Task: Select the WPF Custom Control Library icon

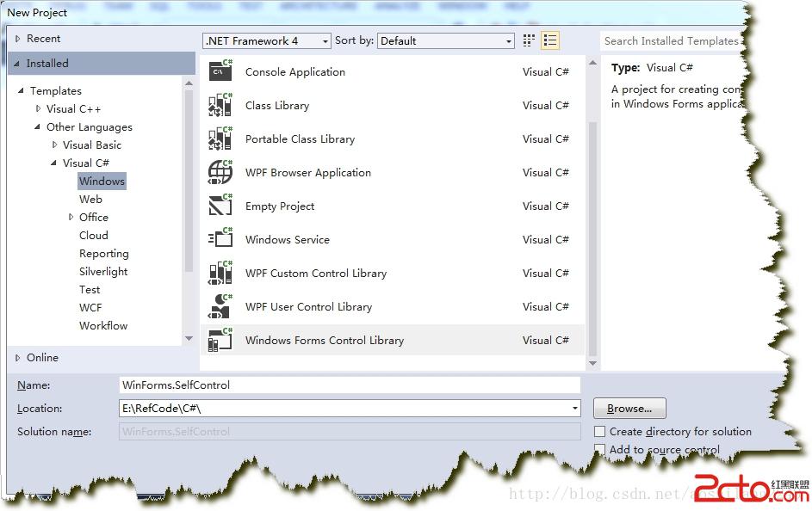Action: (220, 273)
